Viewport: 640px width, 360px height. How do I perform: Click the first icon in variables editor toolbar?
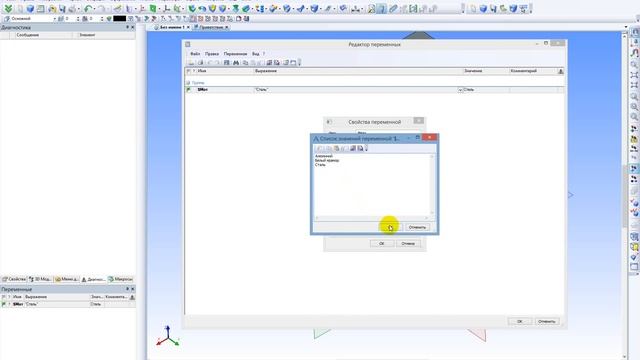click(x=191, y=62)
